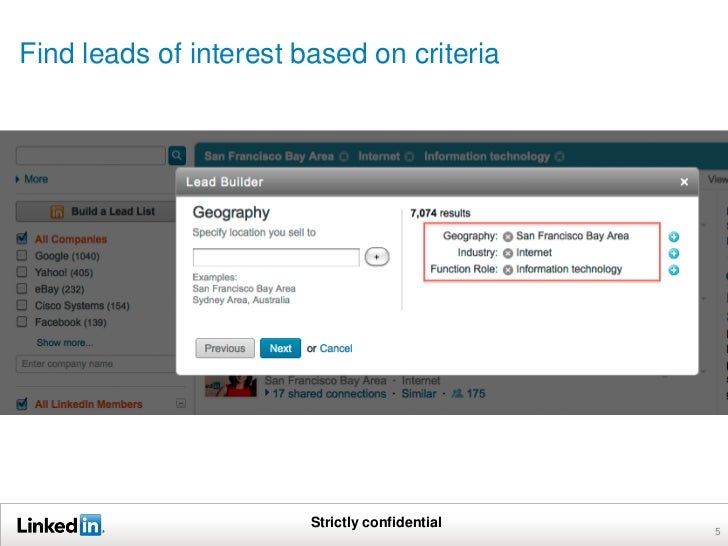The image size is (728, 546).
Task: Click the 'Strictly confidential' footer text
Action: [x=376, y=522]
